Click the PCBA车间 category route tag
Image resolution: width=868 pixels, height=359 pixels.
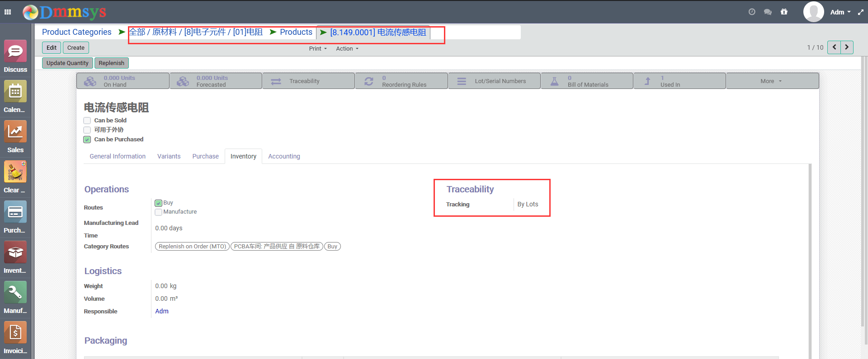coord(277,247)
